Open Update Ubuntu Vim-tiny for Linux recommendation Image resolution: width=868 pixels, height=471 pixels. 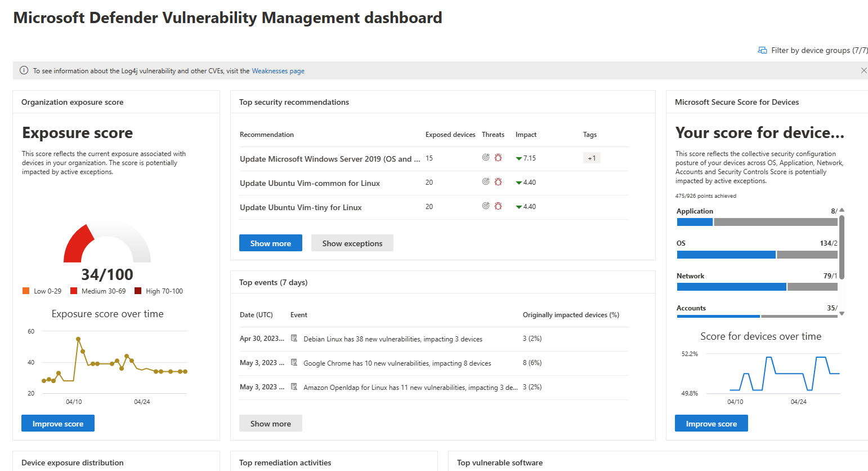click(301, 207)
